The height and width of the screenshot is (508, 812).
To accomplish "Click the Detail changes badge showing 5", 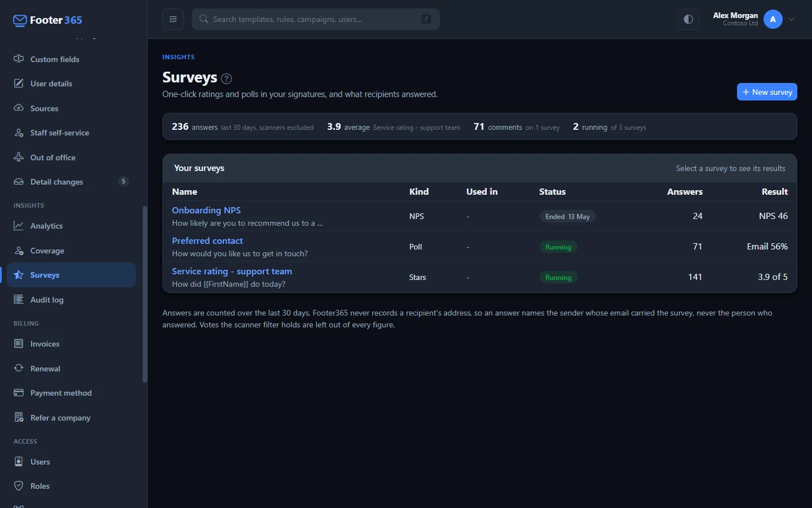I will (123, 182).
